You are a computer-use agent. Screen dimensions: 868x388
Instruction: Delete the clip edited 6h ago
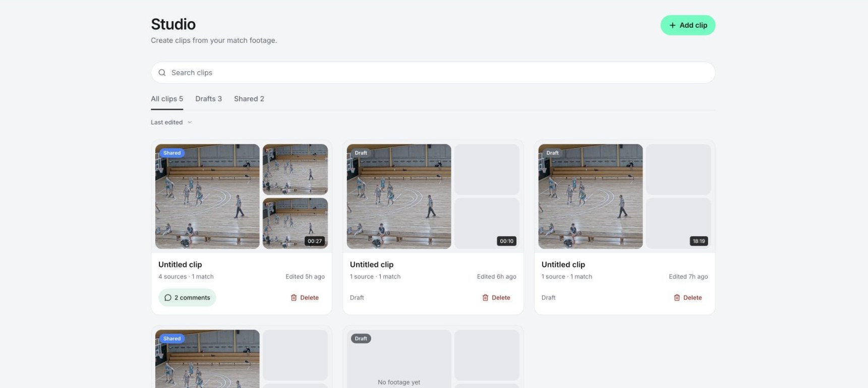(496, 298)
